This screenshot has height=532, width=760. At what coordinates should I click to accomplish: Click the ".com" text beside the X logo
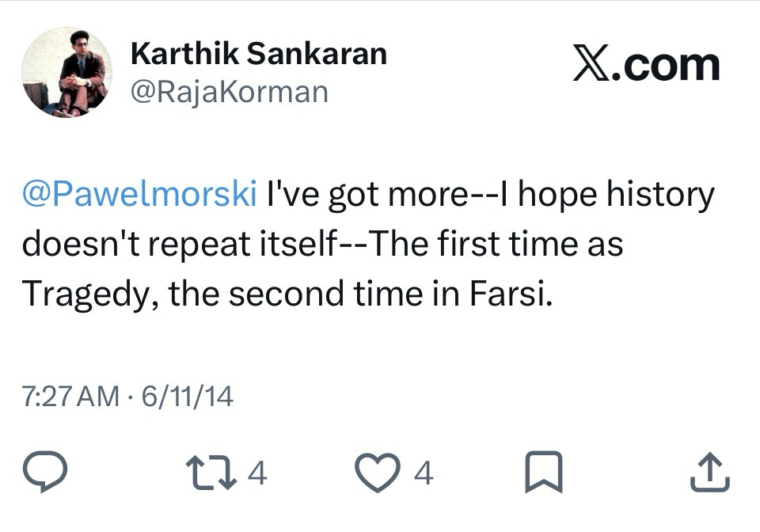(x=669, y=64)
